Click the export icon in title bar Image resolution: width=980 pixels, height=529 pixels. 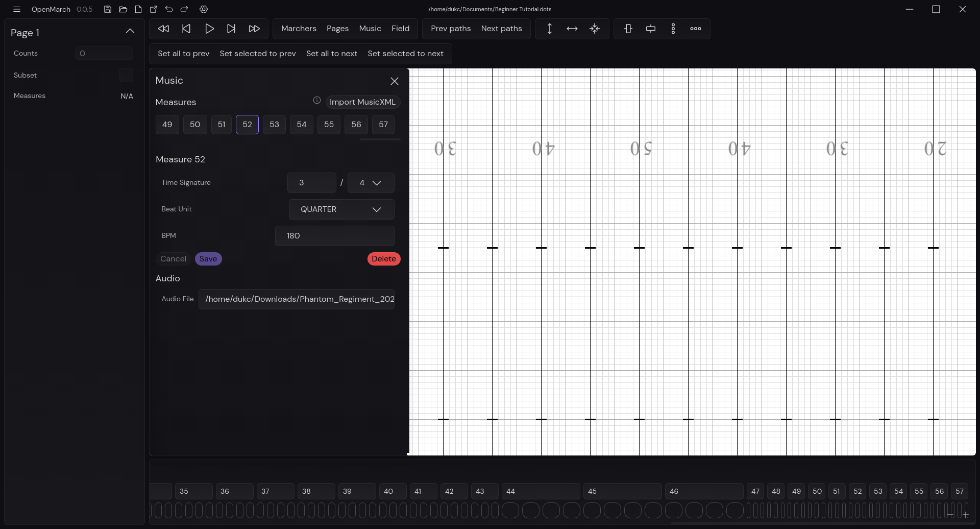(154, 9)
